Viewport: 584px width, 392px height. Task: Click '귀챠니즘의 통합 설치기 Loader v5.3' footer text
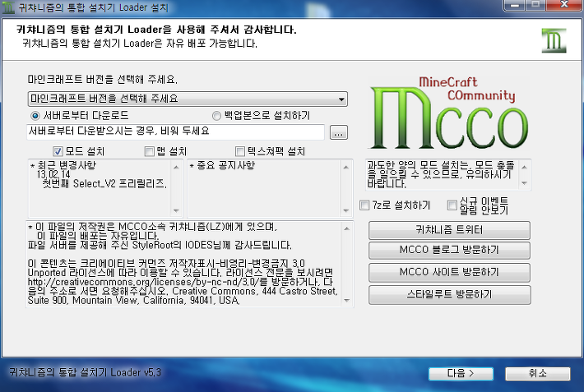click(85, 372)
